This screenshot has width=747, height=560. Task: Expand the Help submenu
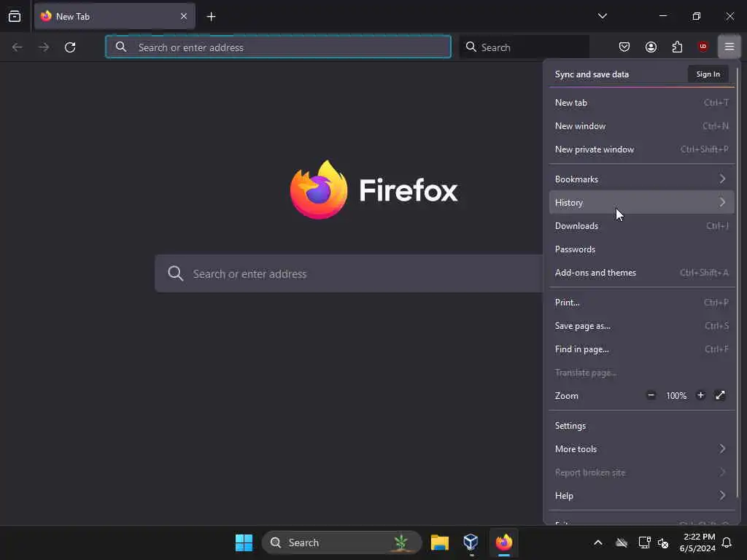pos(642,496)
